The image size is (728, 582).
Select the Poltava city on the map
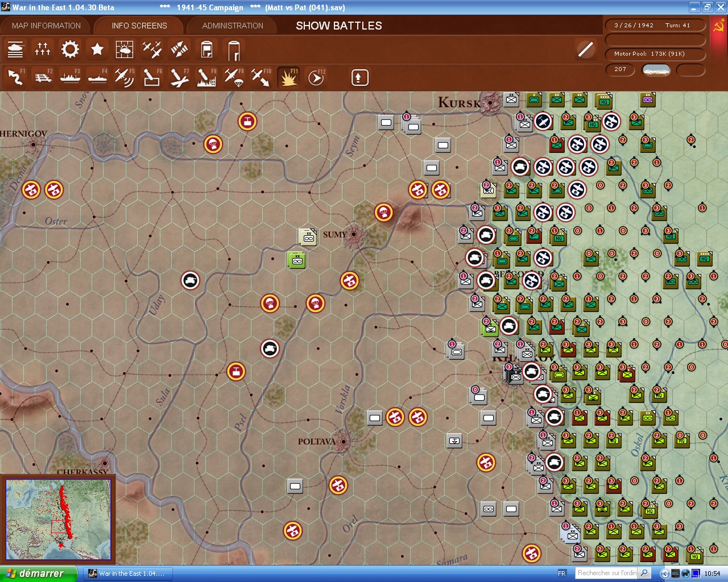point(343,441)
